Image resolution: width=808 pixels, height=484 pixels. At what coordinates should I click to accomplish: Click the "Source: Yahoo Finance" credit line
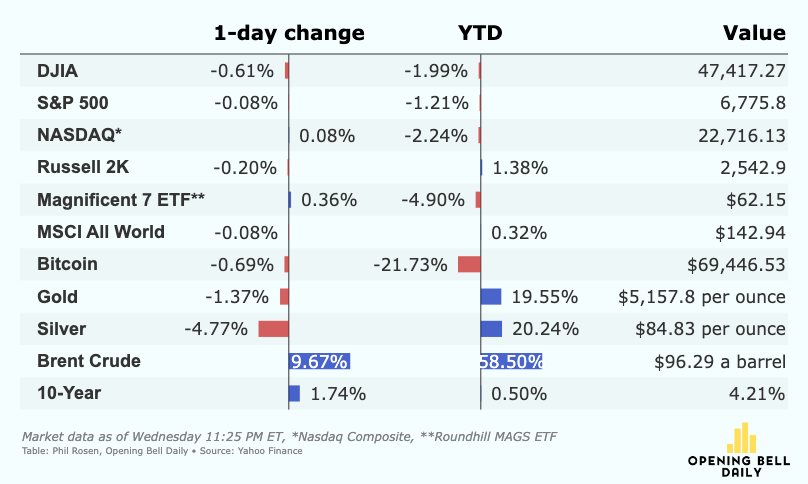tap(250, 451)
